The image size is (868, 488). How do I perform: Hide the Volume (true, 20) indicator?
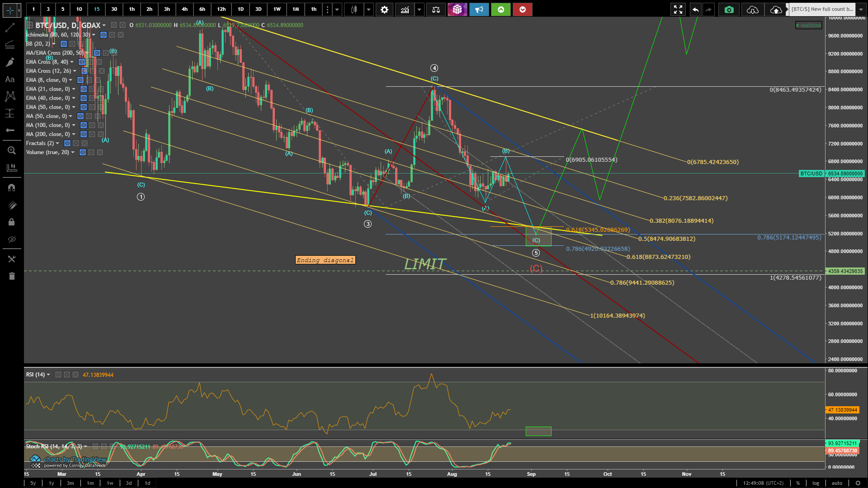point(83,152)
